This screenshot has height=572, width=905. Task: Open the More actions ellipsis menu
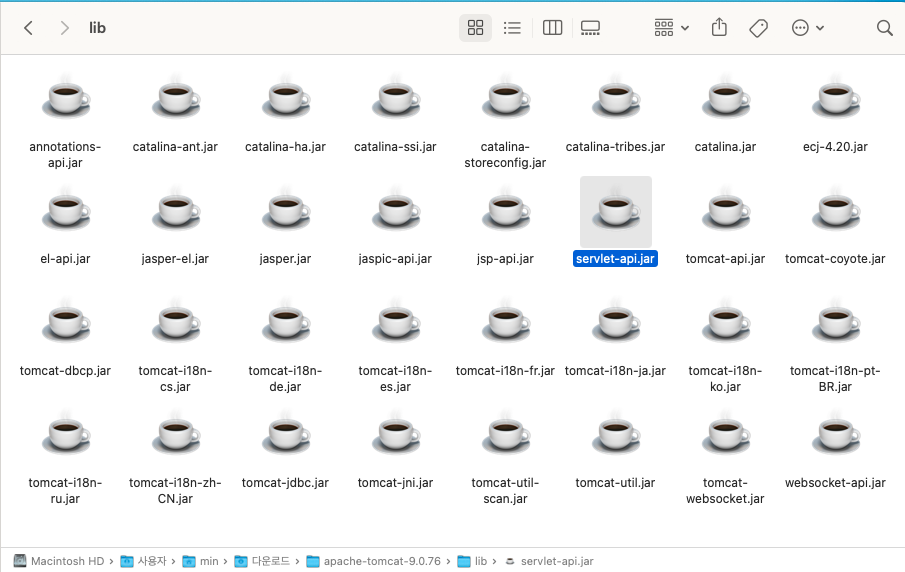[807, 28]
